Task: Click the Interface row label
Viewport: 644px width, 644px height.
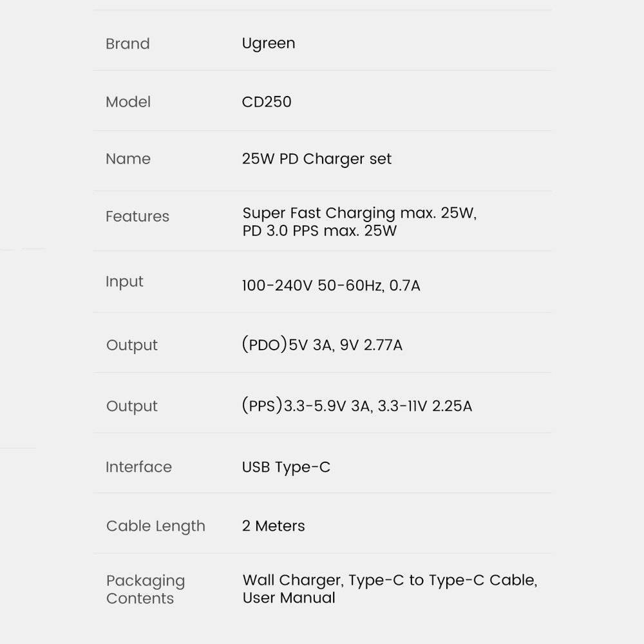Action: (x=138, y=467)
